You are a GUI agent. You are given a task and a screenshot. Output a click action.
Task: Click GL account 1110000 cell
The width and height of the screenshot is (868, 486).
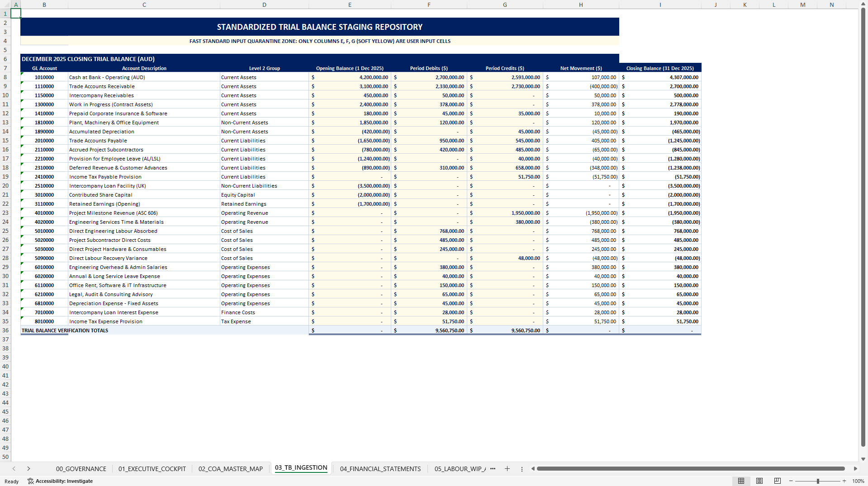(x=44, y=86)
